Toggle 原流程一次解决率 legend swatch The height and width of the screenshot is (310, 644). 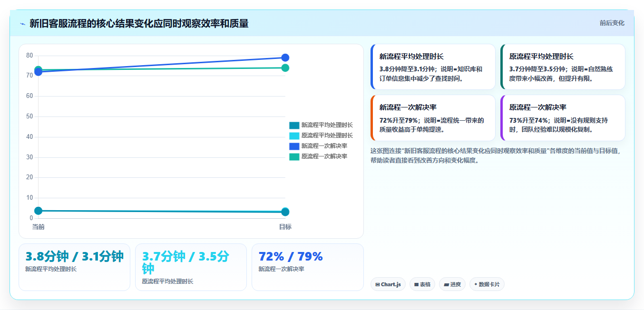(294, 156)
